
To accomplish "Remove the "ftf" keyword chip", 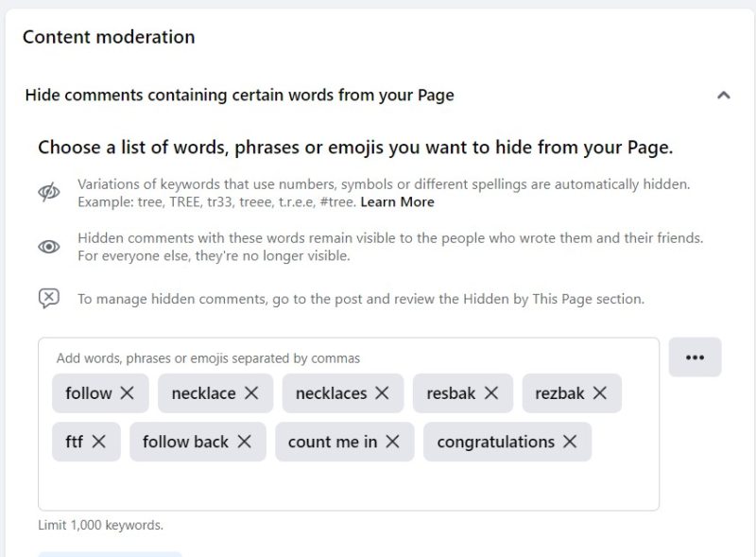I will coord(99,442).
